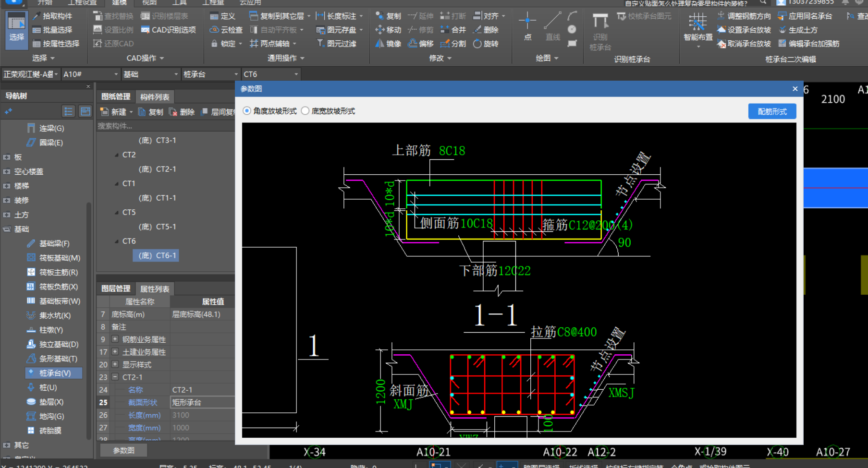Open the 视图 ribbon tab
Image resolution: width=868 pixels, height=468 pixels.
[149, 2]
